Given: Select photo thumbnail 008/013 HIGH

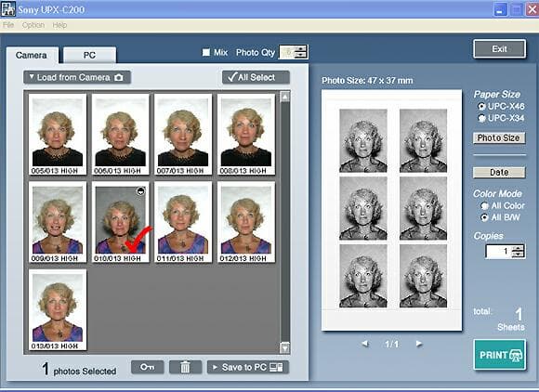Looking at the screenshot, I should (246, 135).
